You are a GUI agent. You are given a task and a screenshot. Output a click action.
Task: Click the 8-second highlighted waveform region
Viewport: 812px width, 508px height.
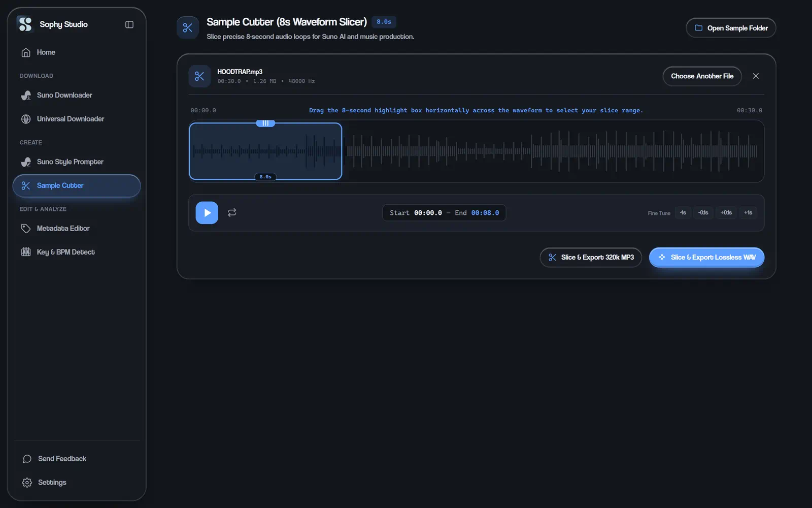(265, 151)
